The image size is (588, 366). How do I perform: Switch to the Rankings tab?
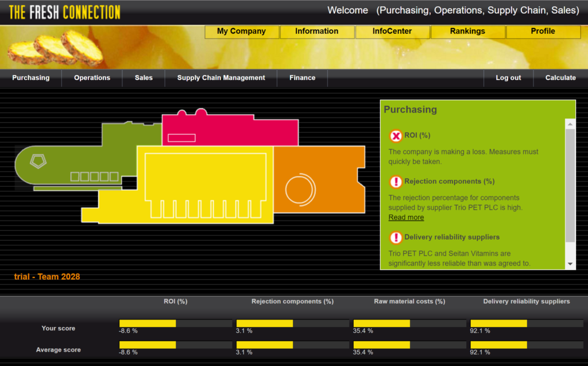pos(467,32)
